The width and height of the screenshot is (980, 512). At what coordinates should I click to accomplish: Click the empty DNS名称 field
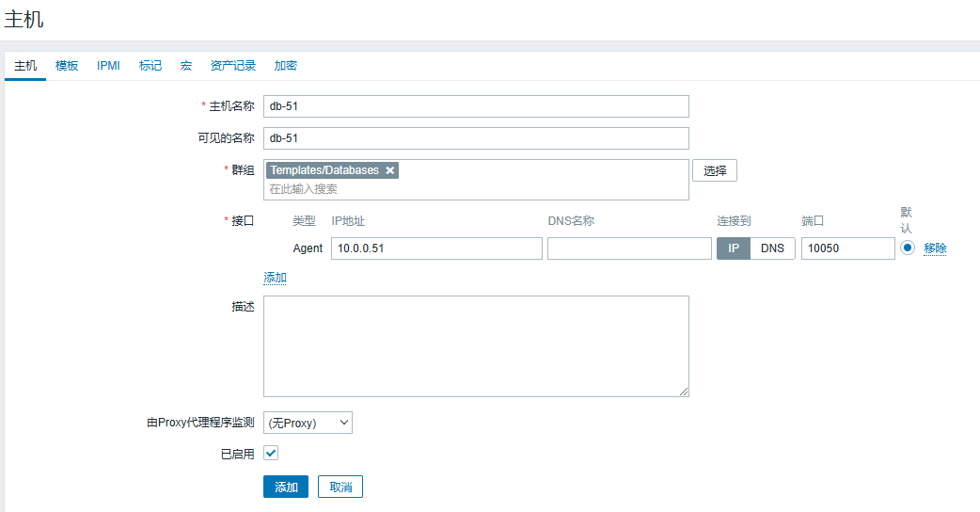pyautogui.click(x=629, y=248)
